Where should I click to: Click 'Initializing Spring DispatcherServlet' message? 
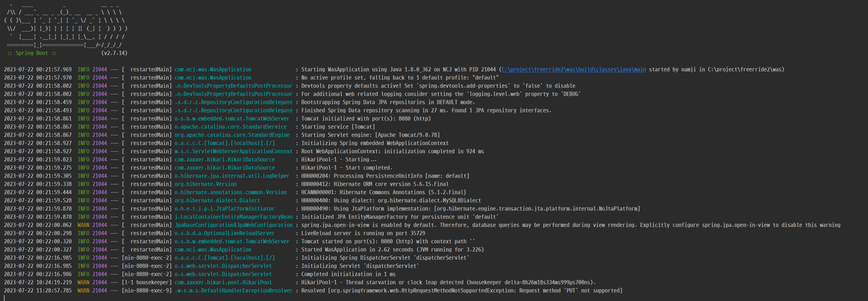coord(385,258)
